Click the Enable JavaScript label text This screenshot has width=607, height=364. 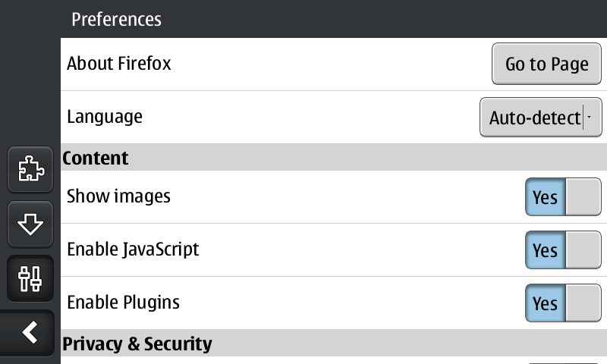click(x=133, y=249)
